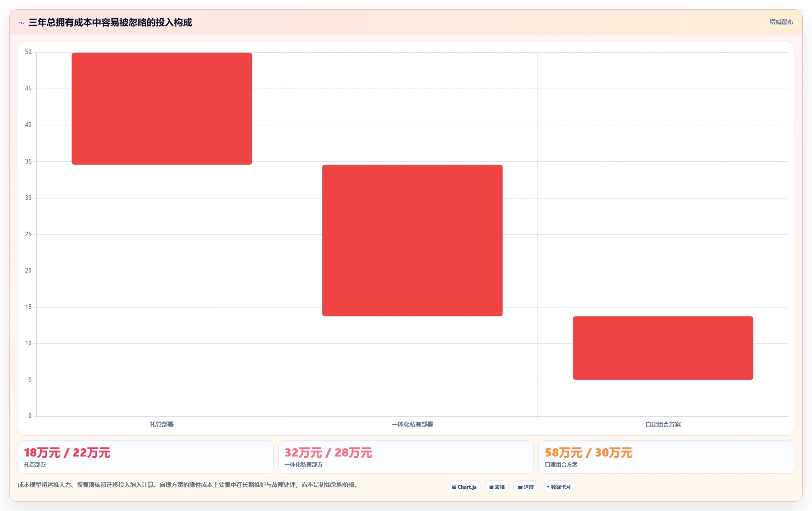The height and width of the screenshot is (511, 812).
Task: Click the 58万元 / 30万元 data card value
Action: point(589,453)
